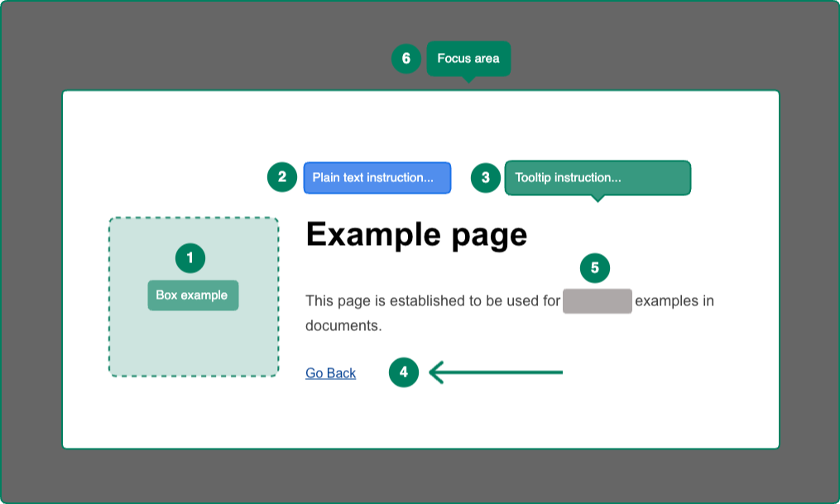The image size is (840, 504).
Task: Click the text 'This page is established'
Action: [377, 301]
